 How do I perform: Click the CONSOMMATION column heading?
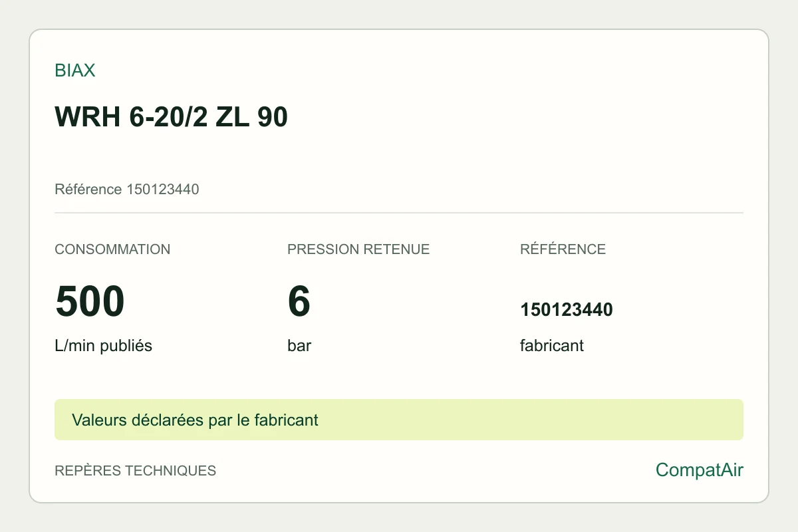tap(112, 249)
